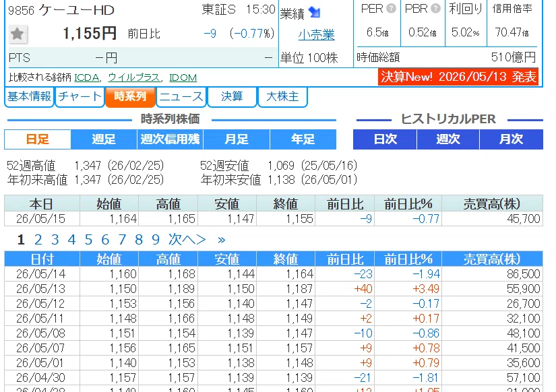
Task: Click the 26/05/01 date cell
Action: pyautogui.click(x=41, y=363)
